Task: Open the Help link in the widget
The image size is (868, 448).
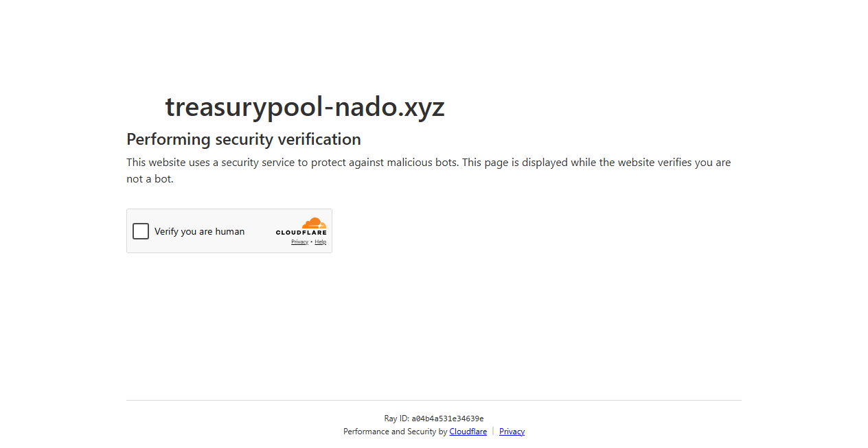Action: tap(321, 242)
